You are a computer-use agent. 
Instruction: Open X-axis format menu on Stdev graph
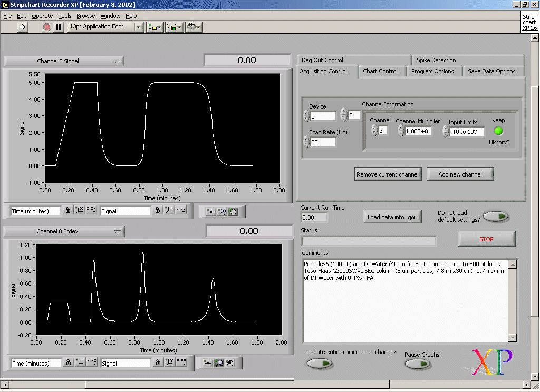point(92,362)
